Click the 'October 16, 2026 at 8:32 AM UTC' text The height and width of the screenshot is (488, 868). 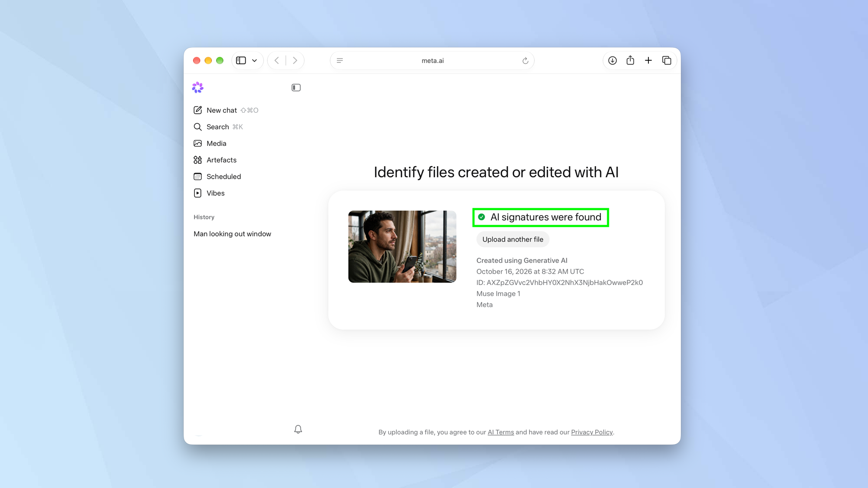click(x=530, y=272)
